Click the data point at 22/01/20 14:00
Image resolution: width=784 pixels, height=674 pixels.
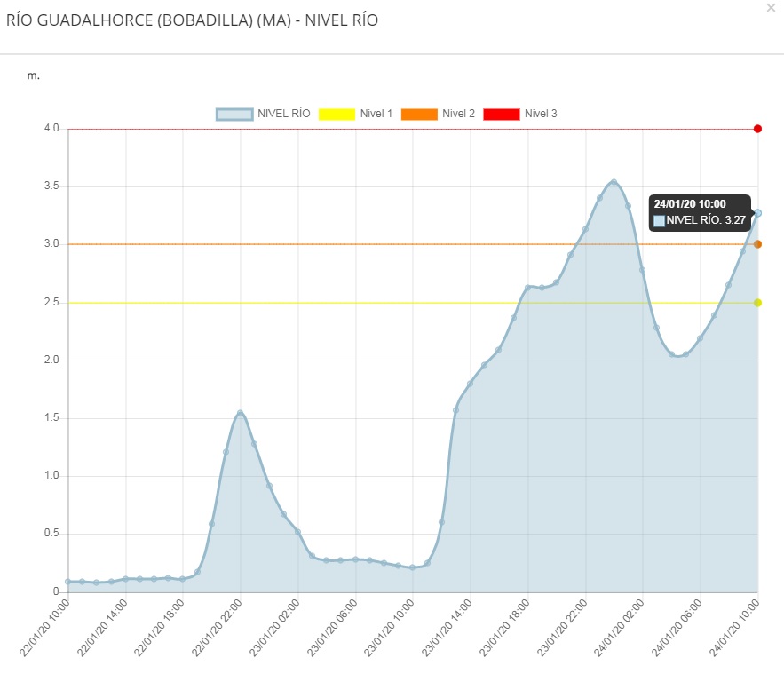click(125, 579)
